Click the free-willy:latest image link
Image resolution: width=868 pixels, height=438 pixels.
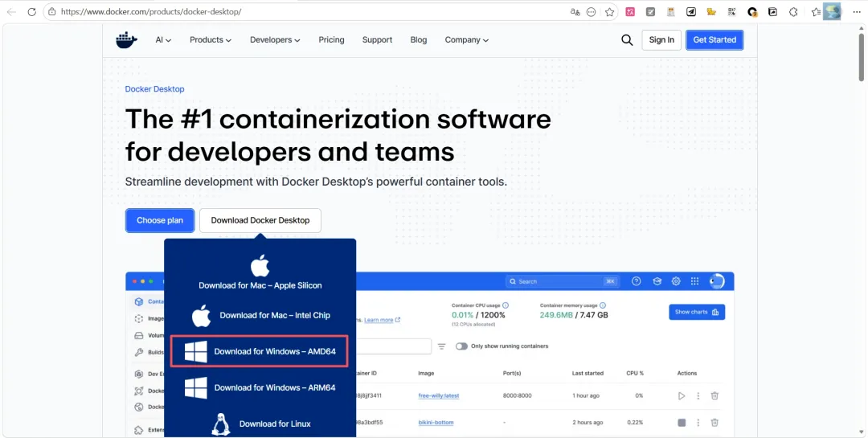coord(439,396)
